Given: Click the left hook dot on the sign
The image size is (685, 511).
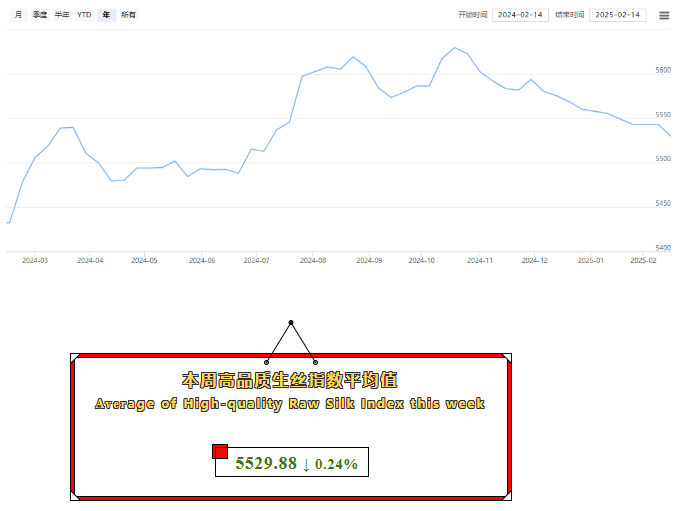Looking at the screenshot, I should click(267, 361).
